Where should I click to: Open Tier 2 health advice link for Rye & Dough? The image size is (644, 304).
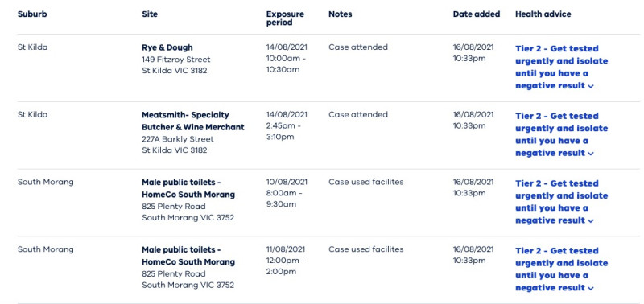(x=561, y=67)
